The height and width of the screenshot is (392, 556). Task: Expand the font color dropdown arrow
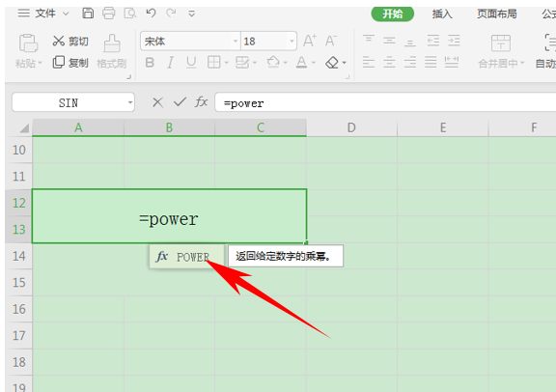coord(314,63)
